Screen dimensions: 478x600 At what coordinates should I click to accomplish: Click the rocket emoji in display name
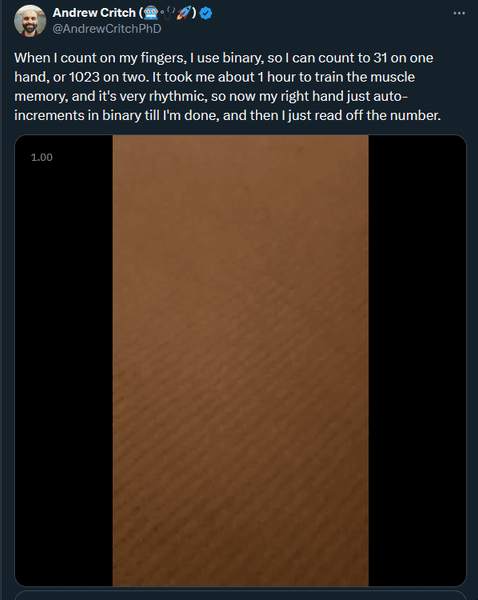[184, 13]
